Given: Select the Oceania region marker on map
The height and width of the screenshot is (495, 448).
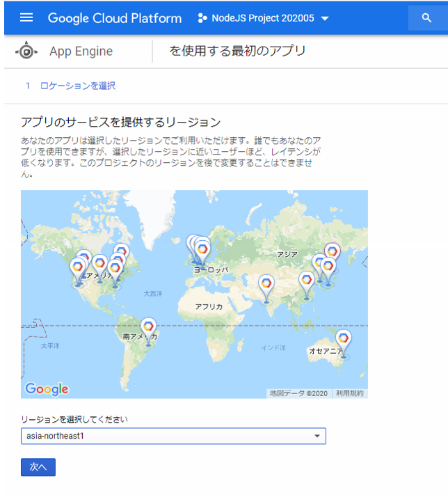Looking at the screenshot, I should click(343, 340).
